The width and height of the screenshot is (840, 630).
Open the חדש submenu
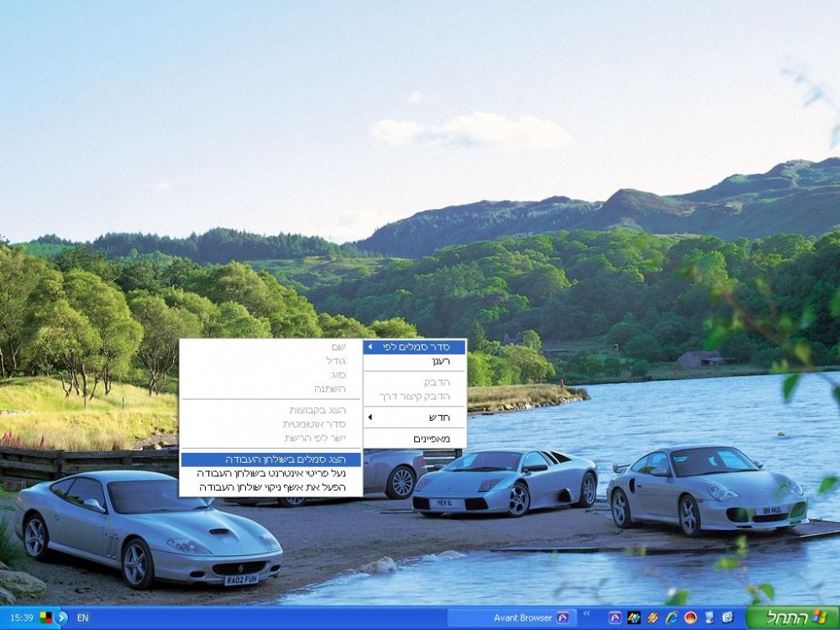point(415,417)
